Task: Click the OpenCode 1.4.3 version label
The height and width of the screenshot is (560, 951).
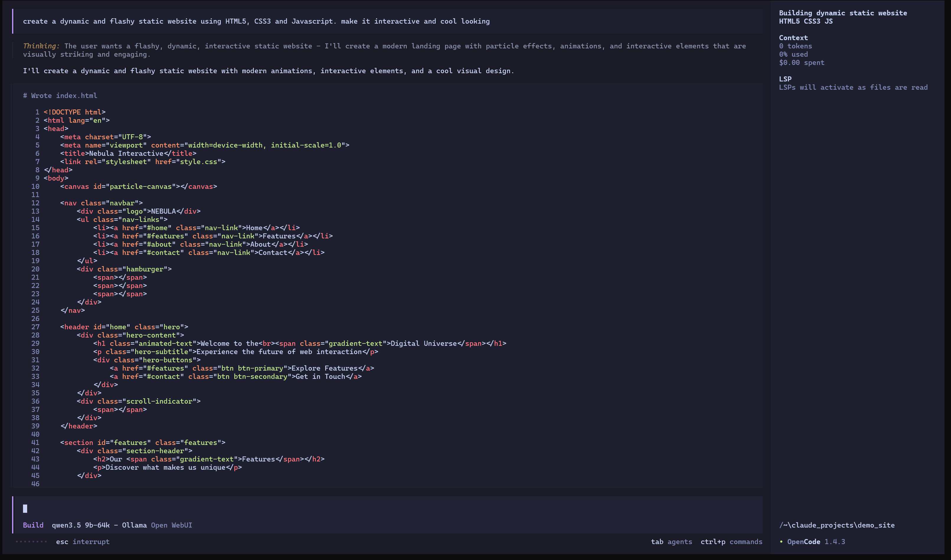Action: pyautogui.click(x=816, y=541)
